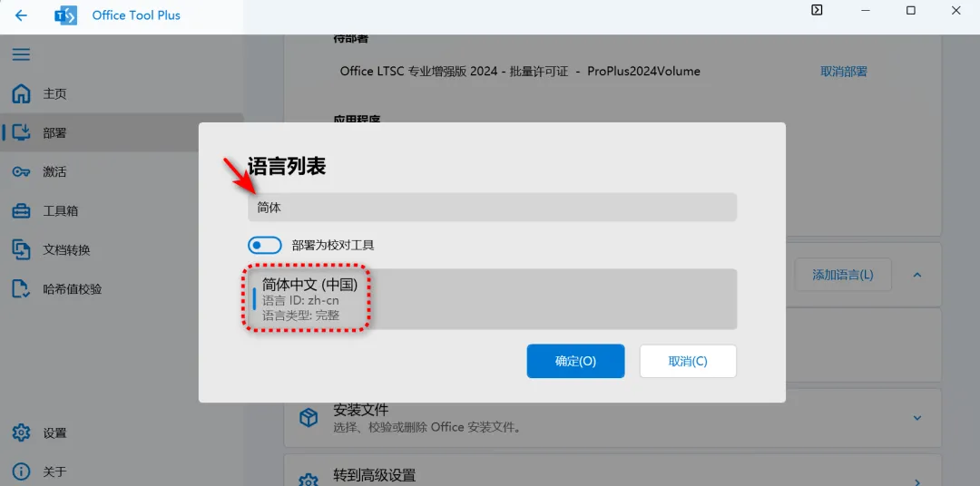Toggle the hamburger navigation menu

21,54
